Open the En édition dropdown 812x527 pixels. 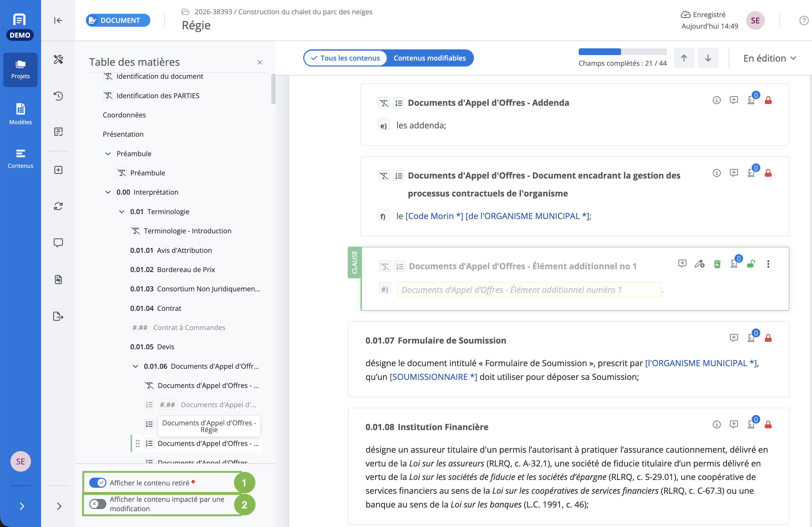tap(770, 58)
